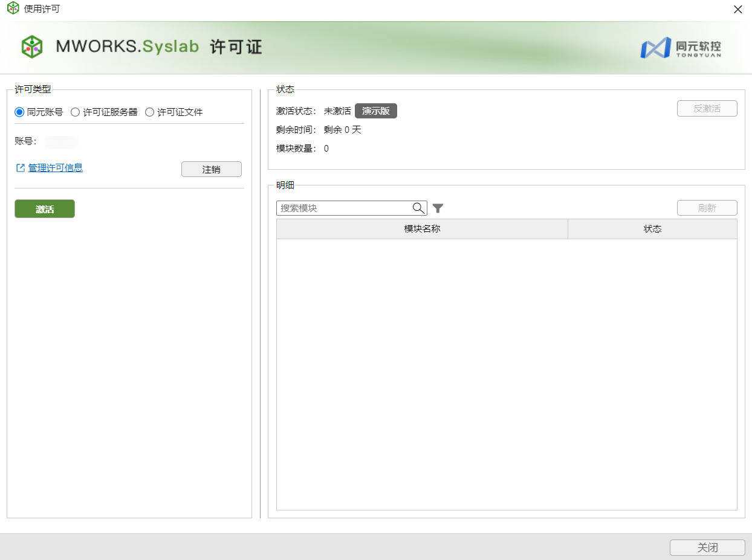Click the 注销 logout button

tap(211, 170)
